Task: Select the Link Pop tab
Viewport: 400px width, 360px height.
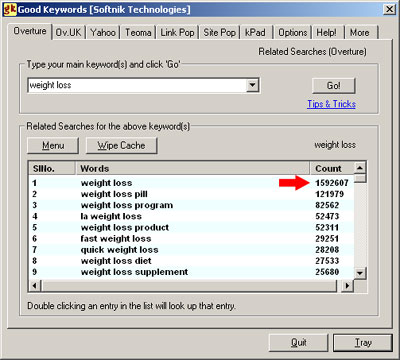Action: (177, 33)
